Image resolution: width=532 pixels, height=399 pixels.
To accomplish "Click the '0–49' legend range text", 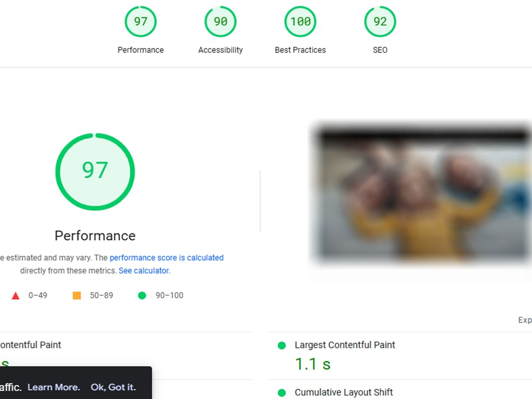I will point(38,295).
